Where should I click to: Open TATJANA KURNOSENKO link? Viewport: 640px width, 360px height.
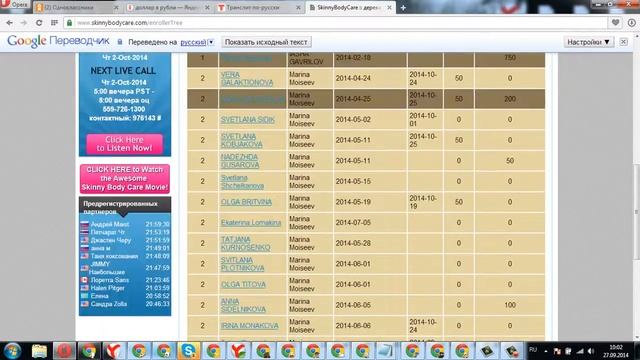(245, 244)
